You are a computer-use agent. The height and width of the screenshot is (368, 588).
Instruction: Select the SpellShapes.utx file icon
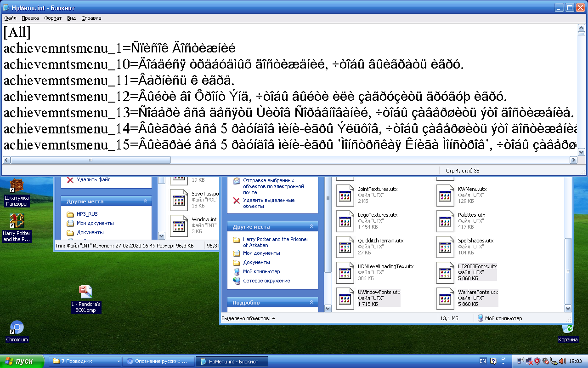(445, 247)
